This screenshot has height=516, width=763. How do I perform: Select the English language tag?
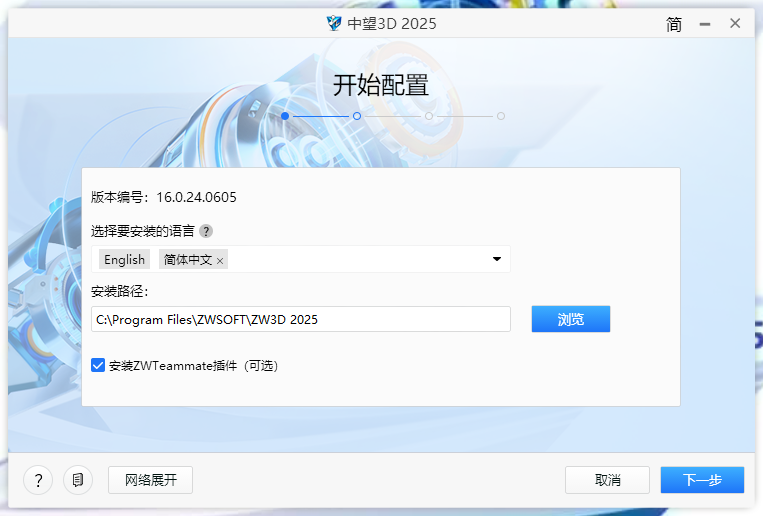click(x=125, y=259)
